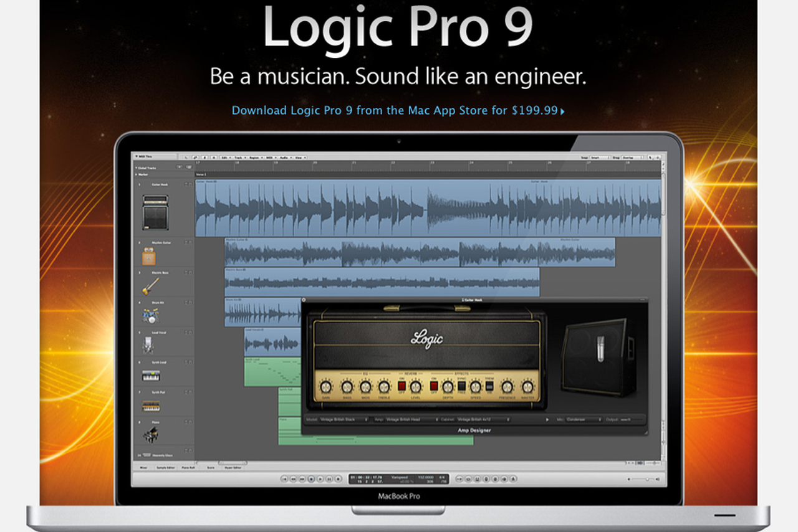The height and width of the screenshot is (532, 798).
Task: Toggle the Effects on/off red switch
Action: [434, 386]
